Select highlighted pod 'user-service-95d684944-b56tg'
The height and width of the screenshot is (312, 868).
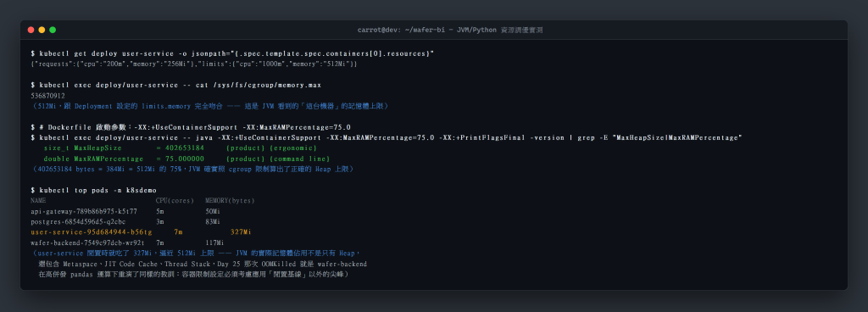[x=92, y=232]
